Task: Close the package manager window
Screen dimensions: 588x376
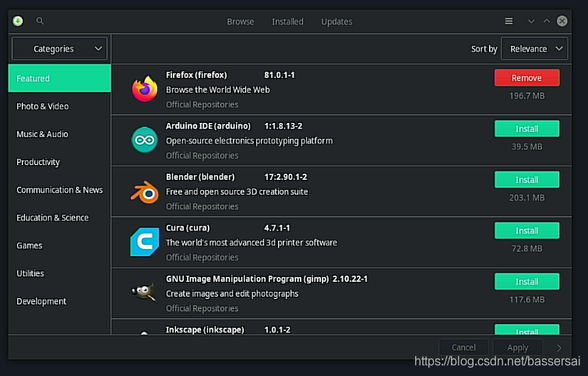Action: [562, 21]
